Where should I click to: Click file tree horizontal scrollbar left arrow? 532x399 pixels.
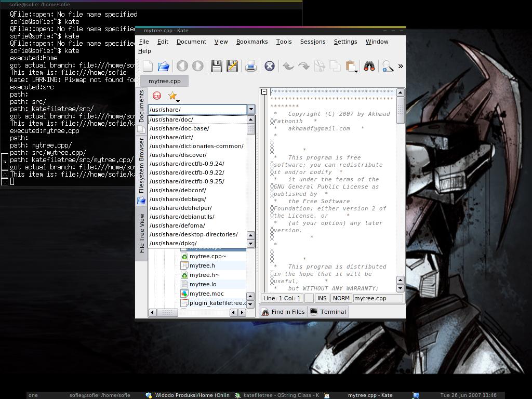(153, 312)
